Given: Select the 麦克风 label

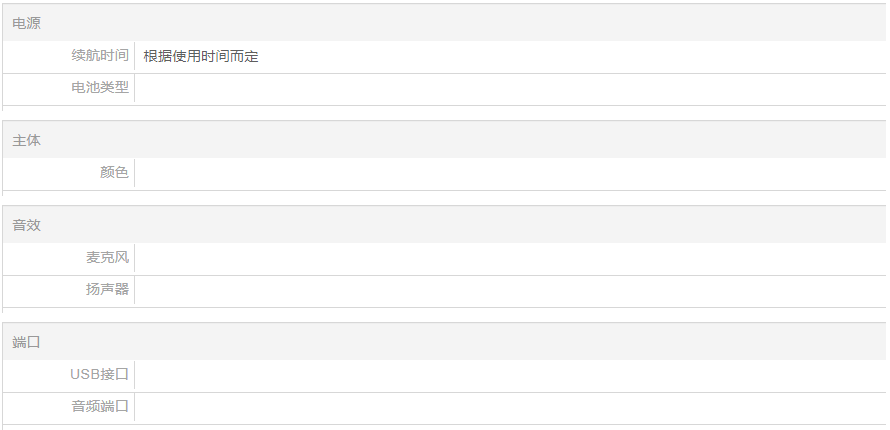Looking at the screenshot, I should coord(107,258).
